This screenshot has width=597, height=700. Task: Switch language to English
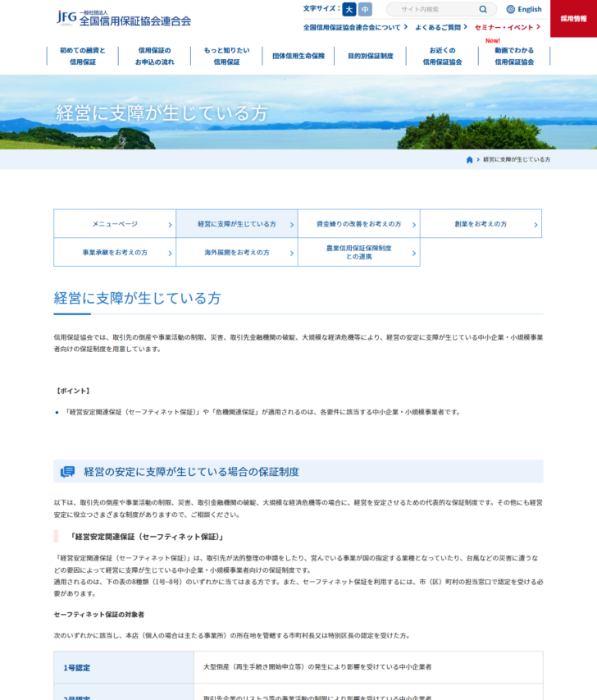[x=529, y=9]
